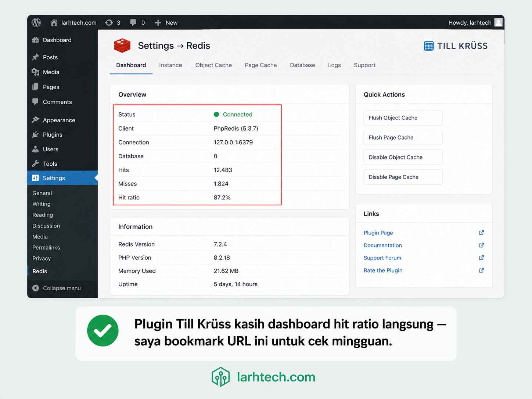Click the Connected status text
Image resolution: width=532 pixels, height=399 pixels.
coord(237,114)
